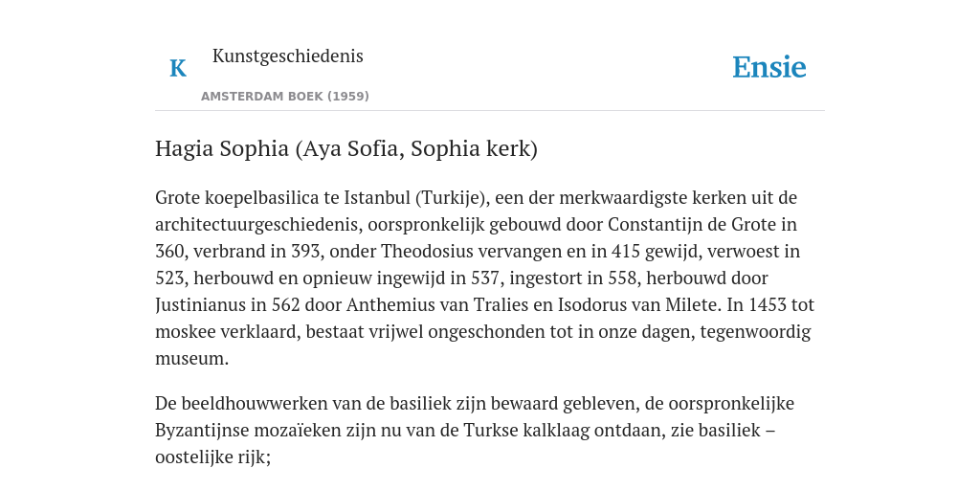The width and height of the screenshot is (980, 490).
Task: Click the paragraph starting with De beeldhouwwerken
Action: [475, 430]
